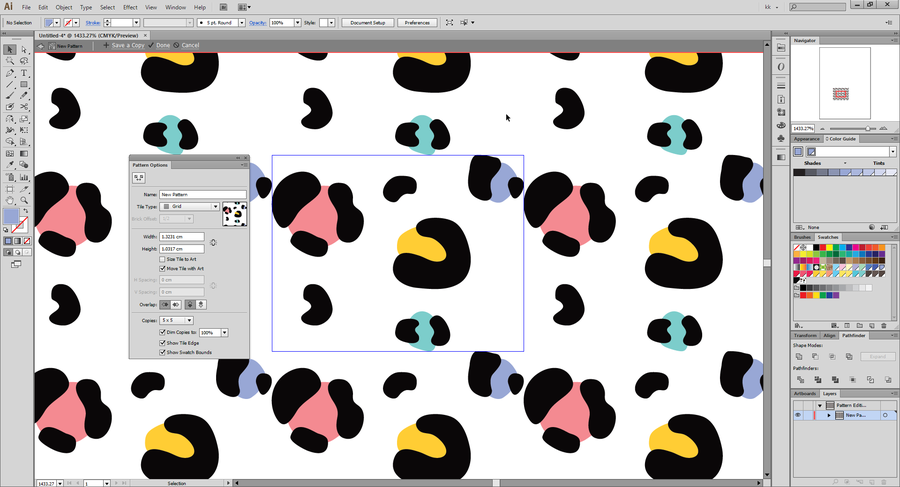
Task: Open the Tile Type dropdown
Action: tap(189, 206)
